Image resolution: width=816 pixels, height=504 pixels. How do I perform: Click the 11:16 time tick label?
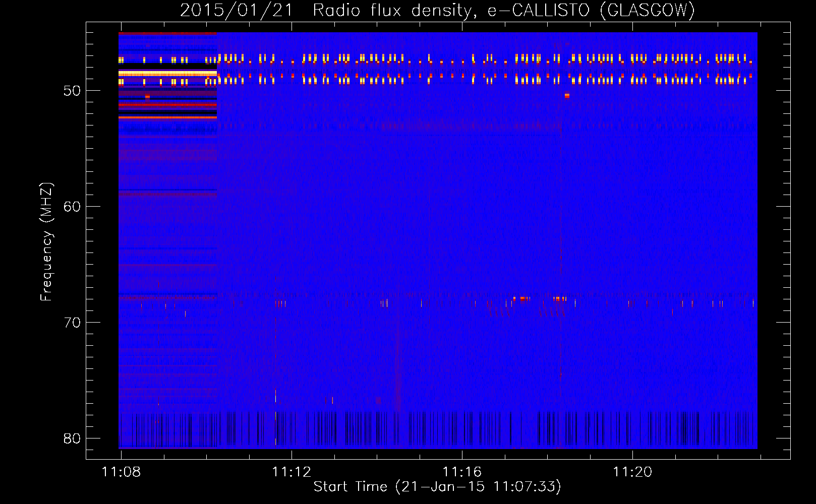[462, 472]
